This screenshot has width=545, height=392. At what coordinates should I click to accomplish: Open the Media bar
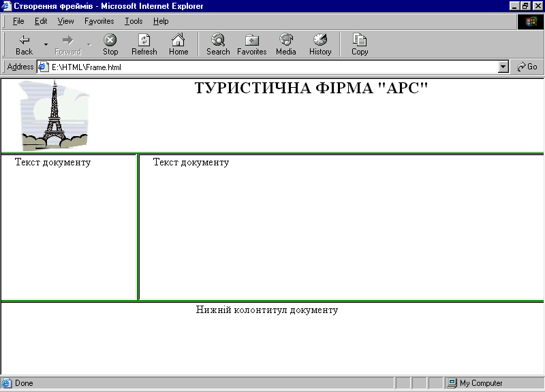coord(285,44)
